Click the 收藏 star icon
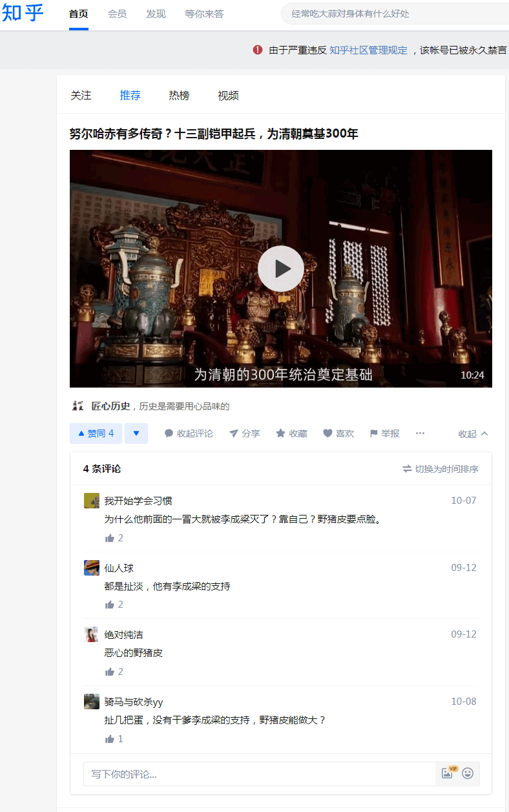Viewport: 509px width, 812px height. (280, 433)
